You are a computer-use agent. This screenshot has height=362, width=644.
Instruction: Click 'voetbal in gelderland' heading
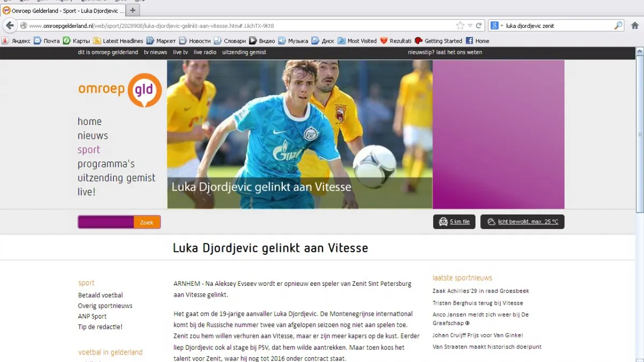111,352
